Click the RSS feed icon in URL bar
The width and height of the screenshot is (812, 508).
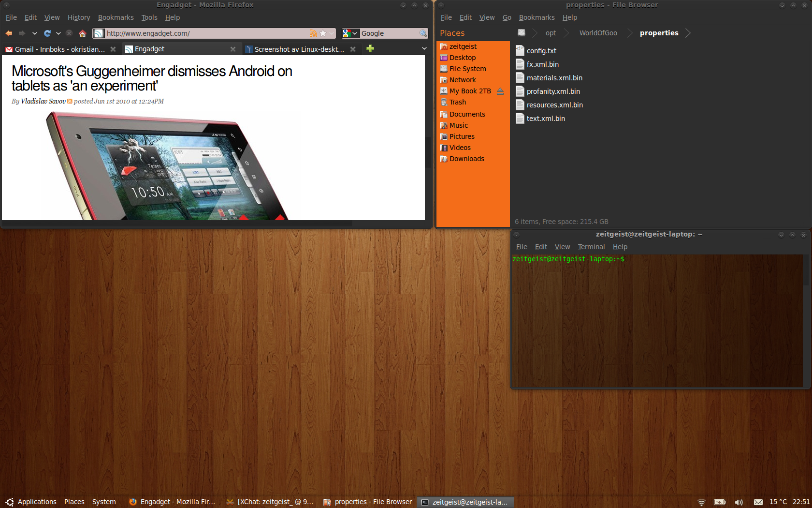[x=313, y=33]
